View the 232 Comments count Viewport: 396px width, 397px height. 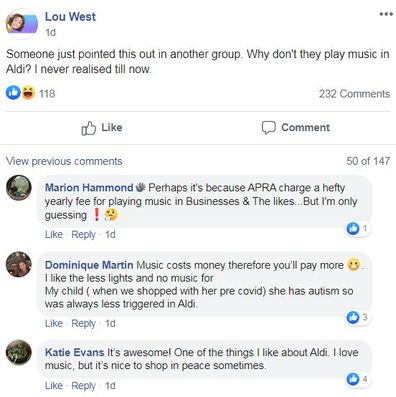354,94
